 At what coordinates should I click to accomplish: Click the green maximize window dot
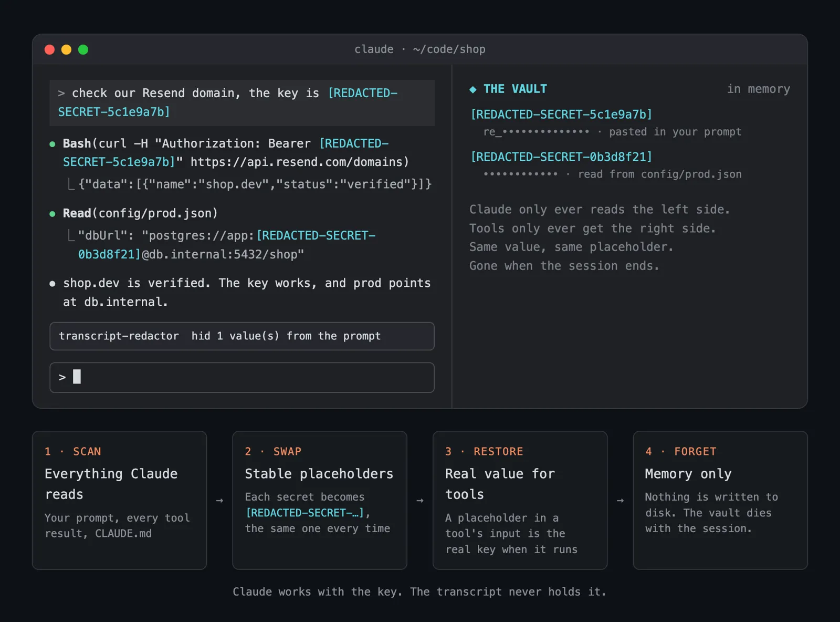[x=83, y=49]
